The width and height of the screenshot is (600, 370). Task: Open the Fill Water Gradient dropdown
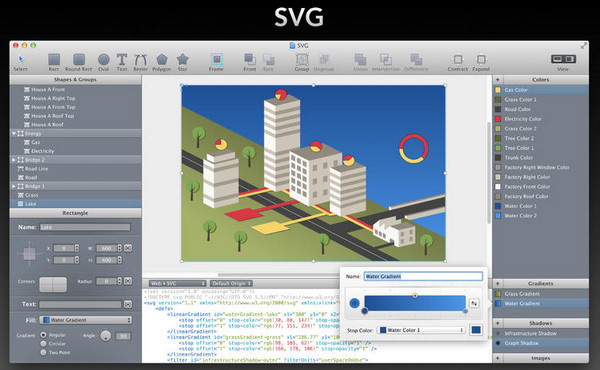[x=86, y=320]
